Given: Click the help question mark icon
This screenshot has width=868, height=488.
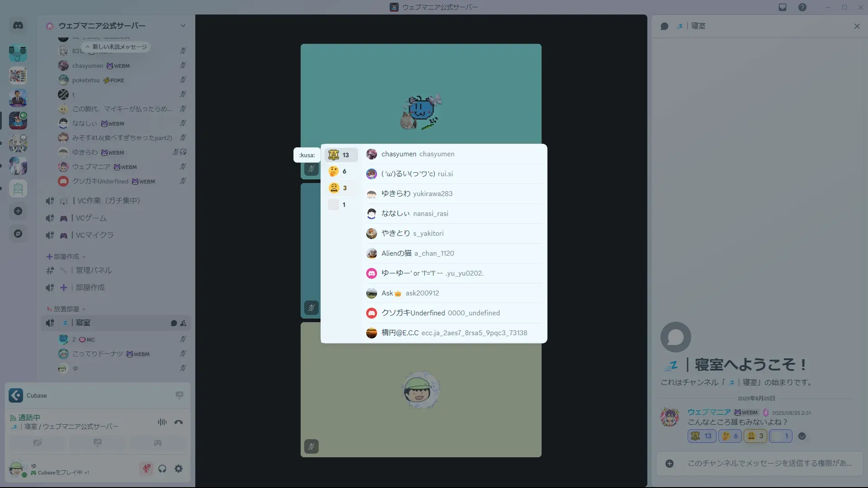Looking at the screenshot, I should 802,7.
